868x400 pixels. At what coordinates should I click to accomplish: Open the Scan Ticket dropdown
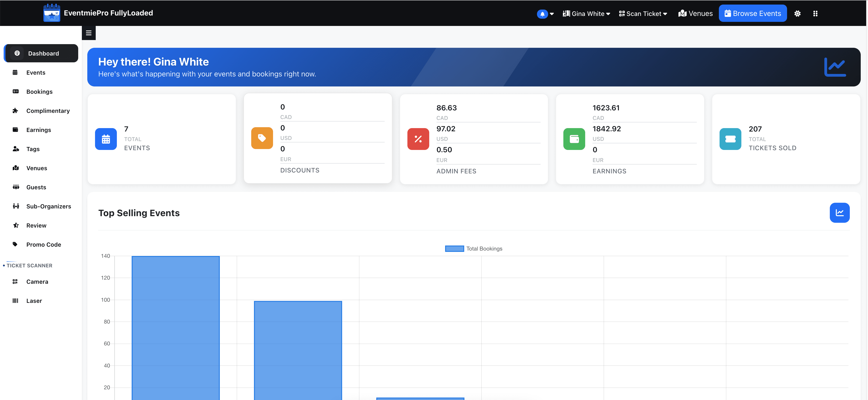pyautogui.click(x=643, y=14)
